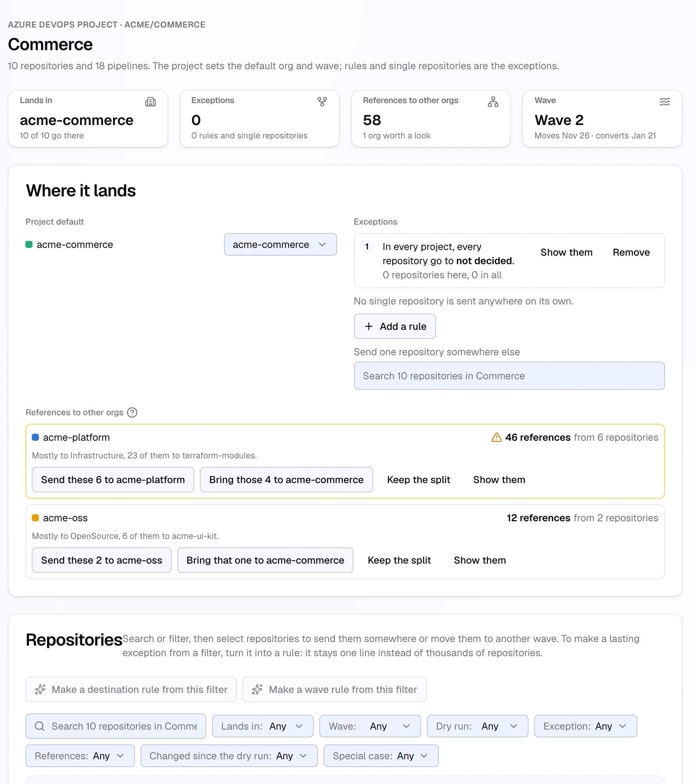This screenshot has height=784, width=696.
Task: Click Add a rule button
Action: (395, 326)
